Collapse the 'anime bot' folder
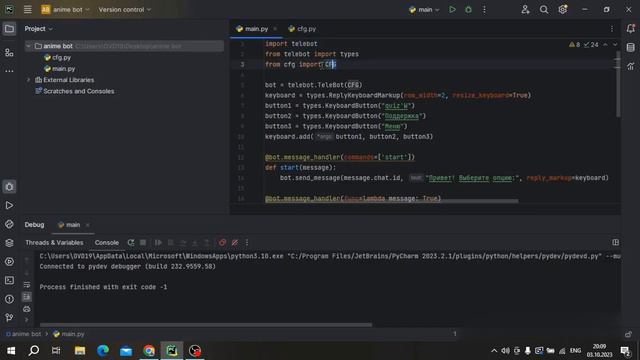 (28, 46)
